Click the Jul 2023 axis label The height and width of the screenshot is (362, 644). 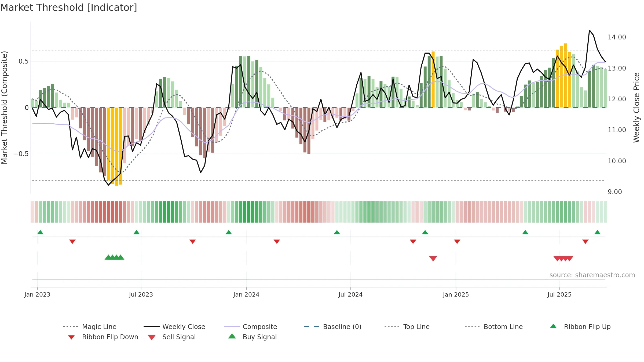(141, 294)
